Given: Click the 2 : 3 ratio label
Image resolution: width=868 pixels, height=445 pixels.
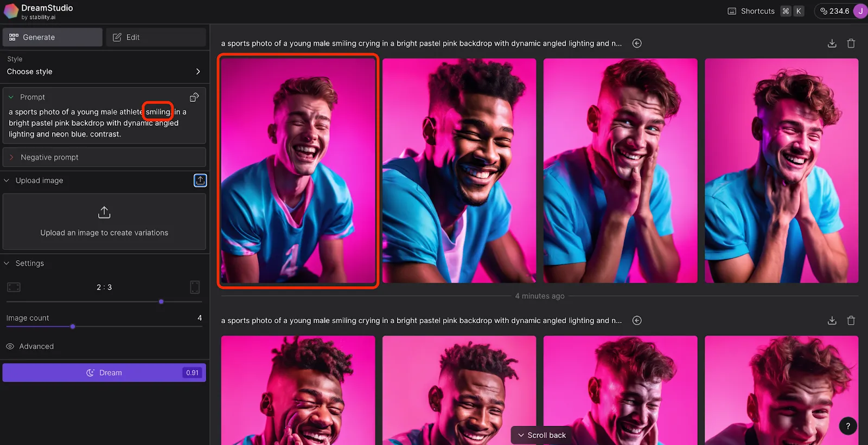Looking at the screenshot, I should [104, 287].
